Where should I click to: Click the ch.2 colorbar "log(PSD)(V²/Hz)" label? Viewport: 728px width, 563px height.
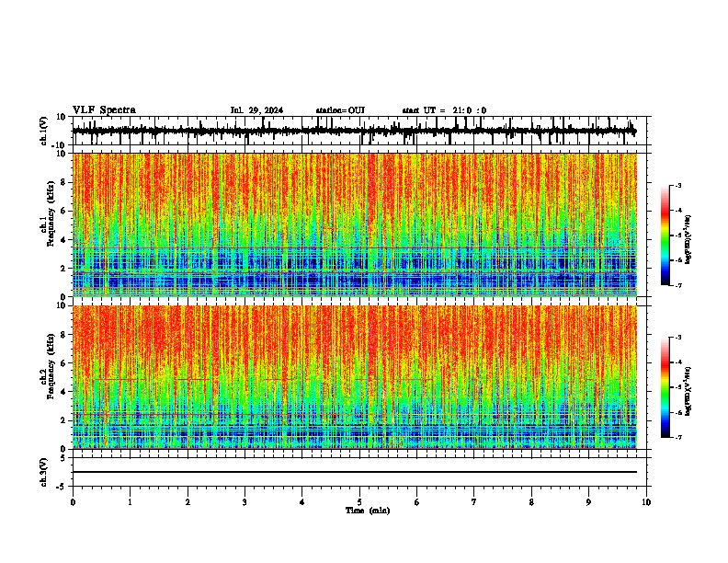[688, 391]
